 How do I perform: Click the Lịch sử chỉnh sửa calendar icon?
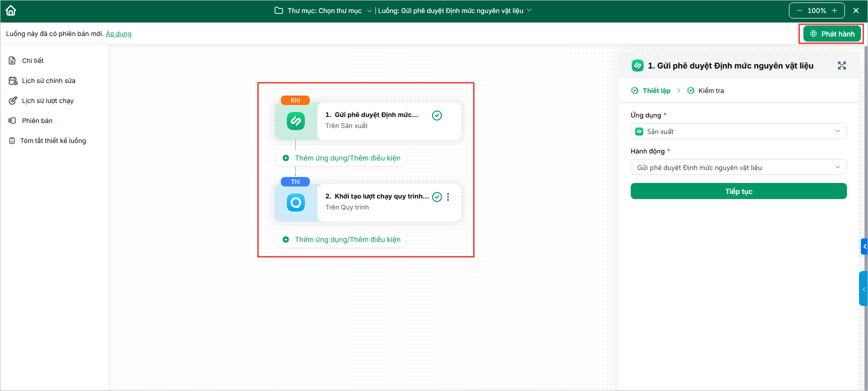click(13, 80)
